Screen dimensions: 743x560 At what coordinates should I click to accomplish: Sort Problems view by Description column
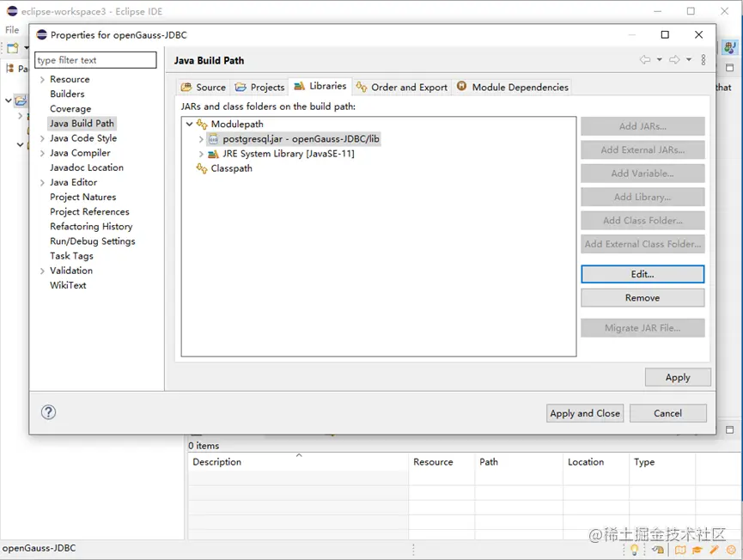point(298,462)
